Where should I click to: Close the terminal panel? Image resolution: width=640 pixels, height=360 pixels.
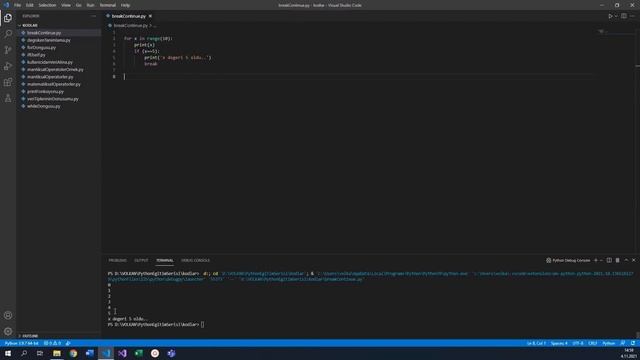(633, 260)
